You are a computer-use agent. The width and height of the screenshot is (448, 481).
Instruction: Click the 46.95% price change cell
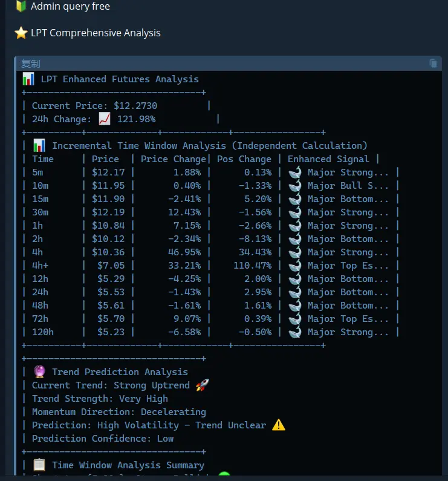(x=184, y=252)
